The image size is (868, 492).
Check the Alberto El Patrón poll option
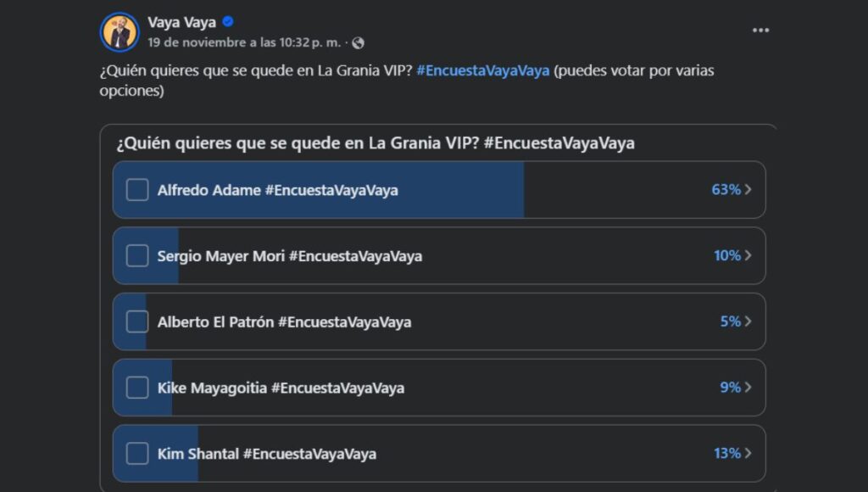point(136,321)
